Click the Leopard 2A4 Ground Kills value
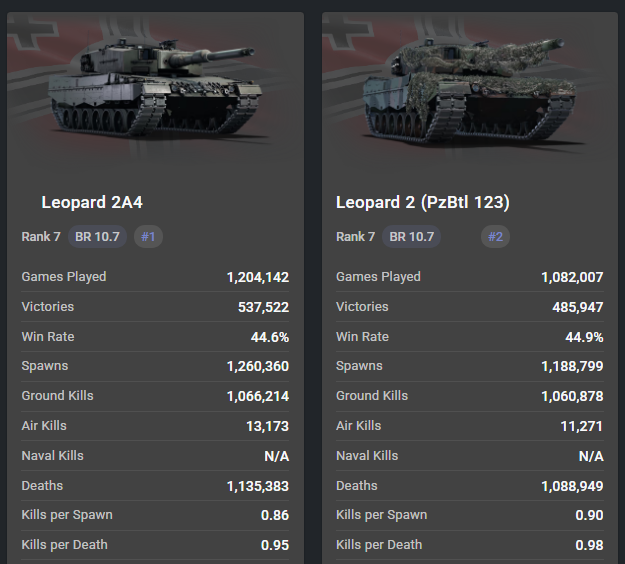Image resolution: width=625 pixels, height=564 pixels. 257,396
